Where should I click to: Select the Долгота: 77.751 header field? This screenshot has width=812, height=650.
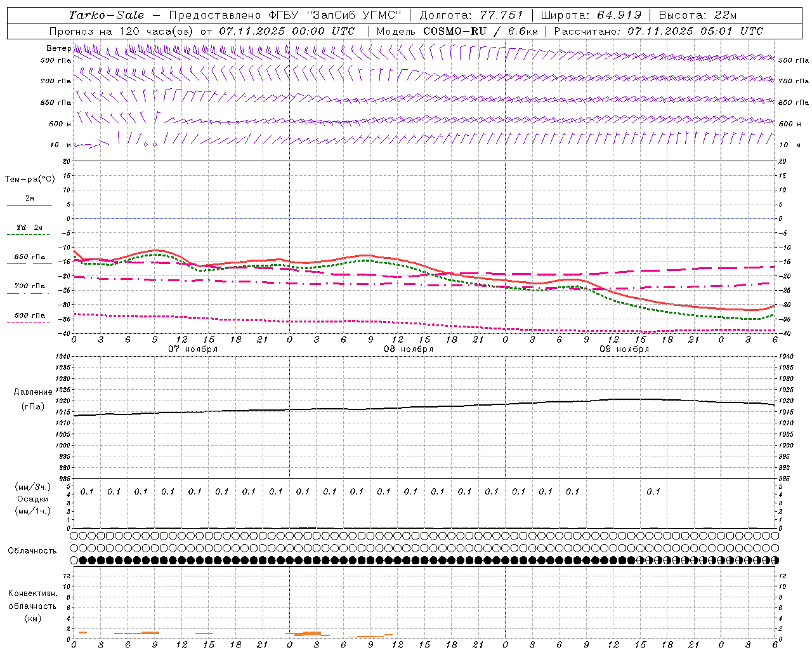(472, 15)
